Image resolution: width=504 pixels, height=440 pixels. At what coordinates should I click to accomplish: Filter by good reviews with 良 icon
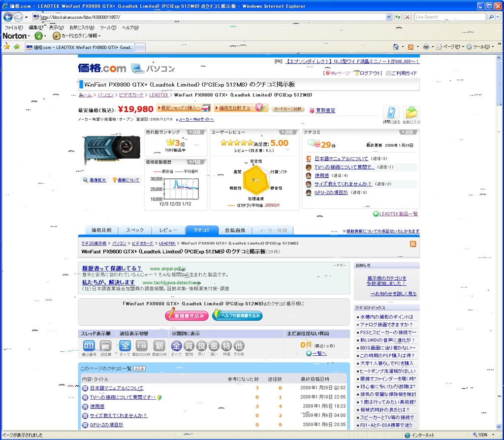point(201,346)
